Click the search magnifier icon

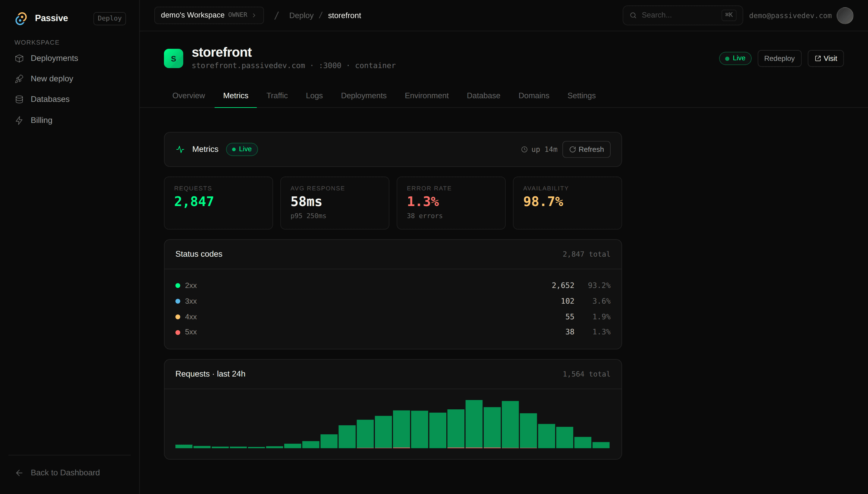click(x=633, y=15)
